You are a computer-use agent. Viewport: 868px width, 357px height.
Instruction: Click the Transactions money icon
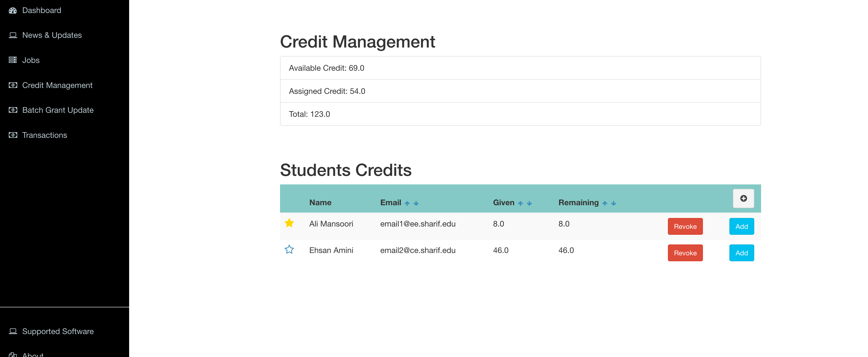[13, 135]
